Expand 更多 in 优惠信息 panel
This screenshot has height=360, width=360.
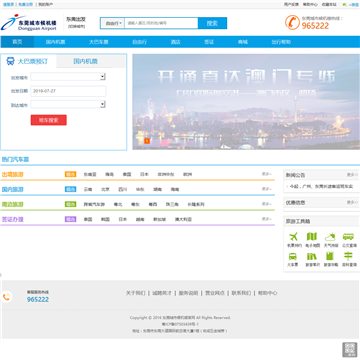click(x=352, y=202)
